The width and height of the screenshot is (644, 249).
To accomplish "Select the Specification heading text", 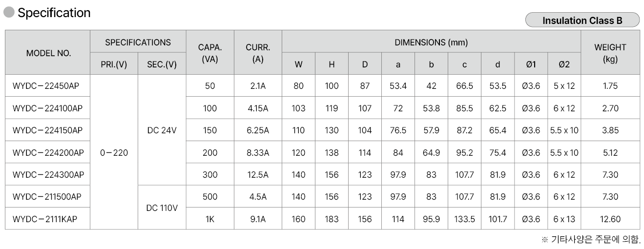I will [54, 13].
